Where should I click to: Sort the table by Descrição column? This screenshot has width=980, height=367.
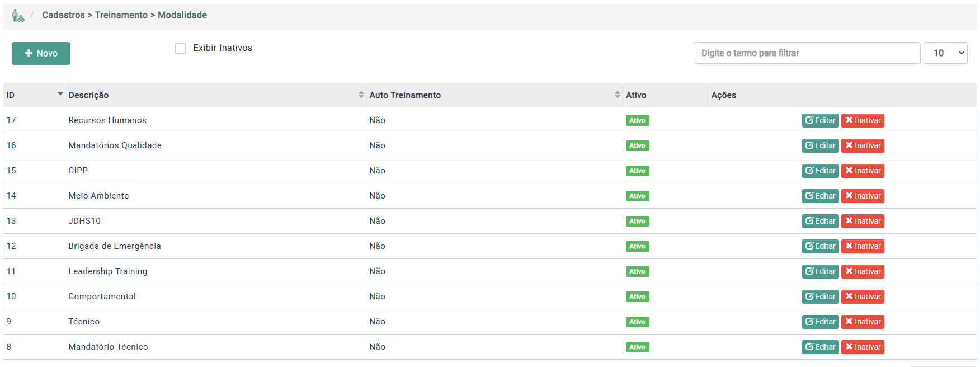tap(361, 95)
